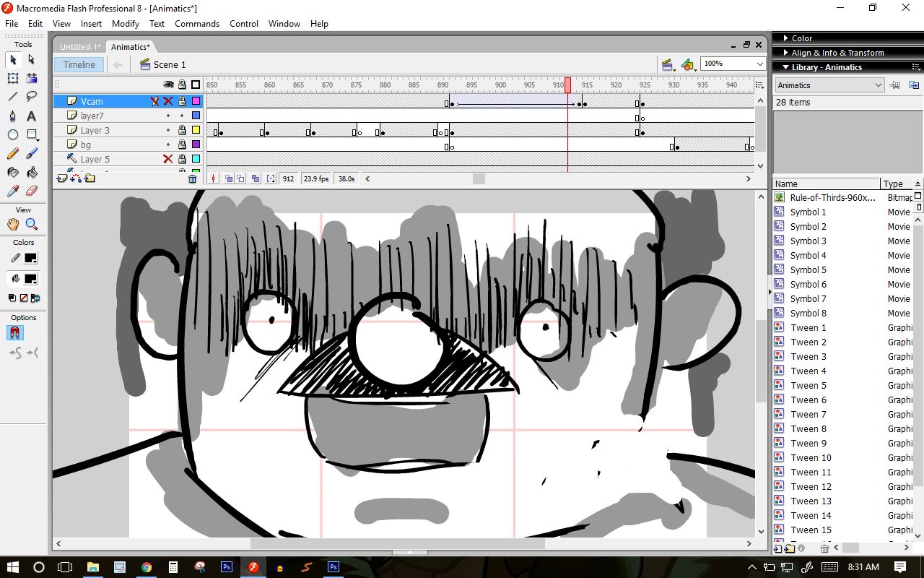Select the Rectangle tool
The width and height of the screenshot is (924, 578).
(32, 134)
